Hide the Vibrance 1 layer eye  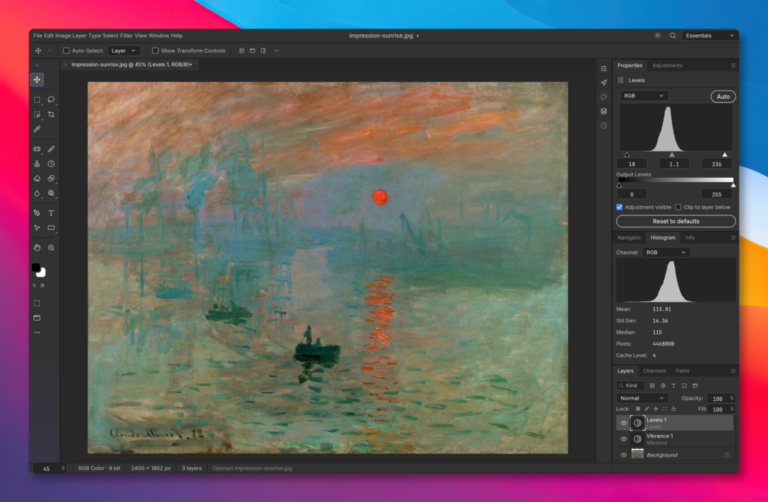pos(624,439)
